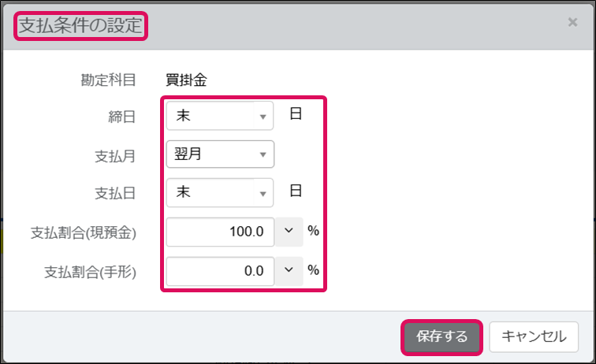Click the 締日 field label
The image size is (596, 364).
(x=122, y=117)
